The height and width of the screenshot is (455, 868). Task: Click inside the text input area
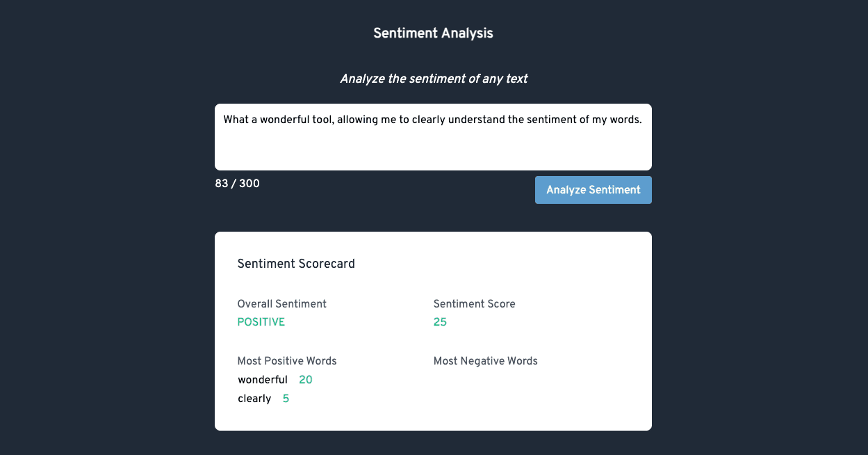tap(433, 147)
